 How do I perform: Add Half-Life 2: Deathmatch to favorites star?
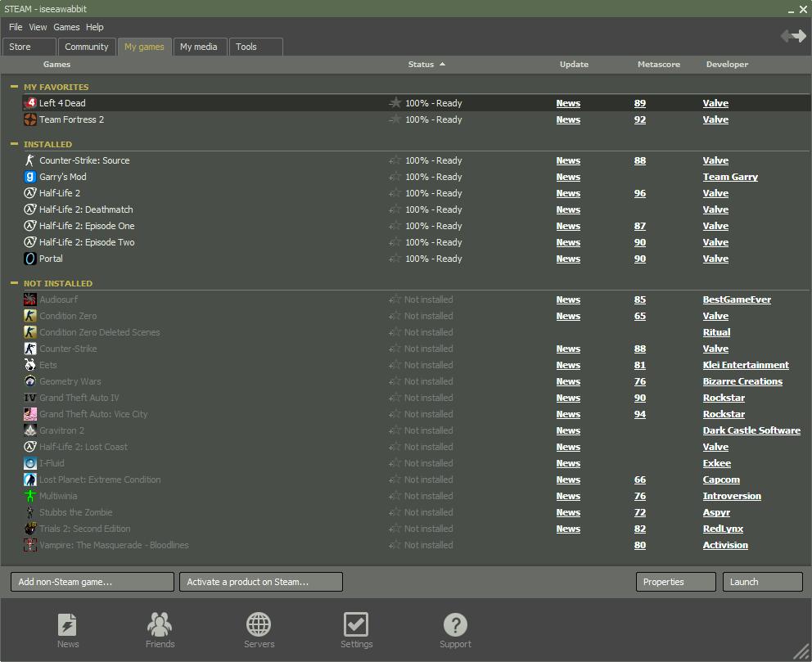coord(395,209)
